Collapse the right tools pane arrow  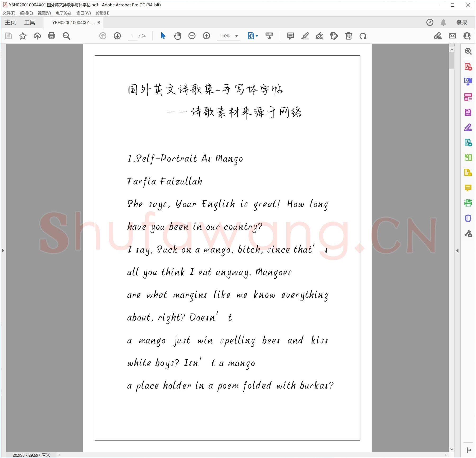point(457,251)
